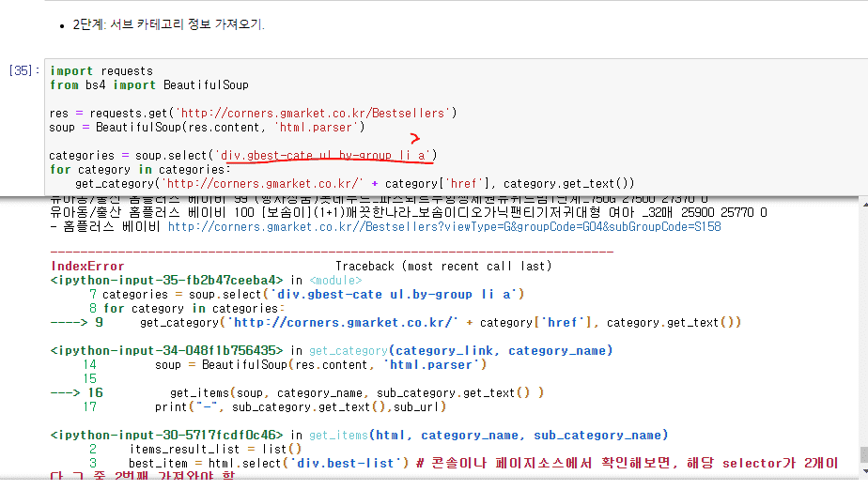Image resolution: width=868 pixels, height=490 pixels.
Task: Place cursor on the 'import requests' line
Action: [101, 70]
